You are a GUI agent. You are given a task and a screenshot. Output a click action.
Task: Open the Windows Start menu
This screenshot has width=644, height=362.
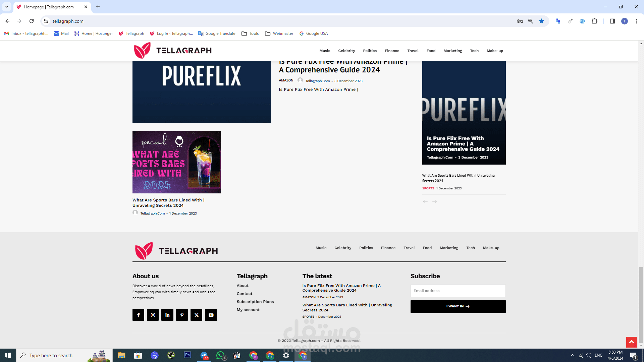pos(8,355)
